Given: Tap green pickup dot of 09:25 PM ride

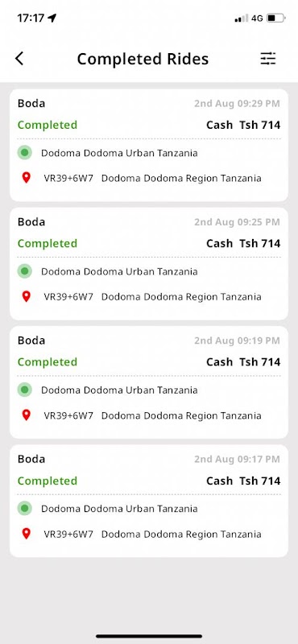Looking at the screenshot, I should coord(25,271).
